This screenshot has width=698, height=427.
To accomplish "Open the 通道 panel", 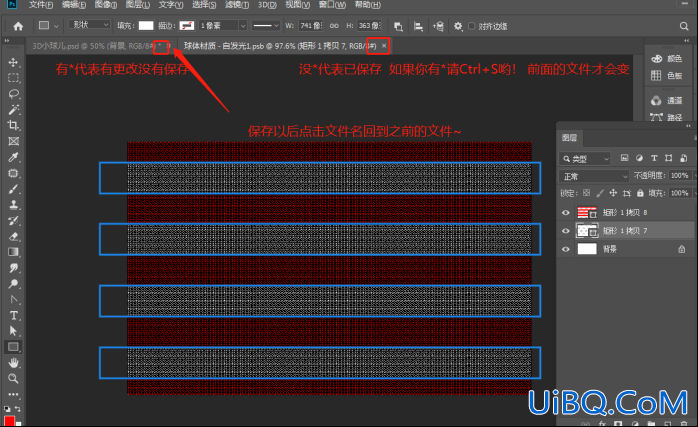I will tap(666, 101).
